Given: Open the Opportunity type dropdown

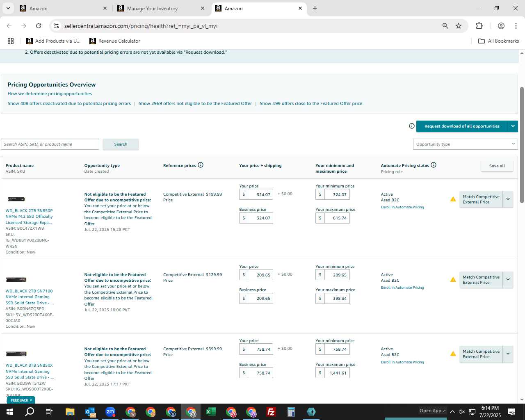Looking at the screenshot, I should tap(465, 144).
